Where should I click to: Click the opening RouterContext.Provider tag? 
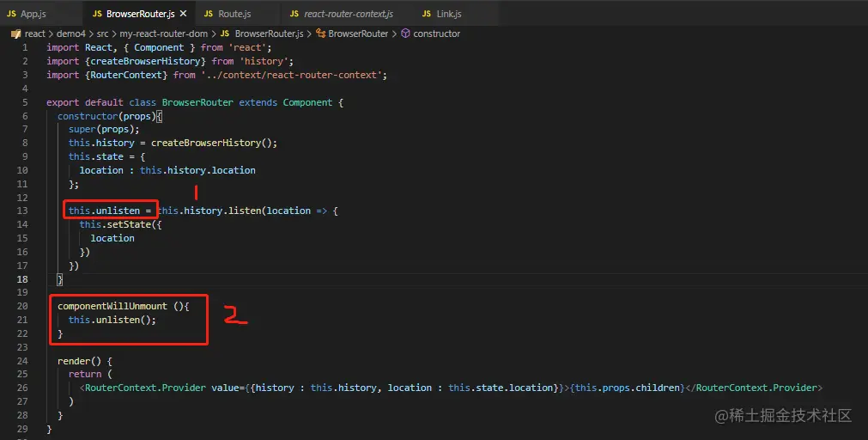click(145, 388)
